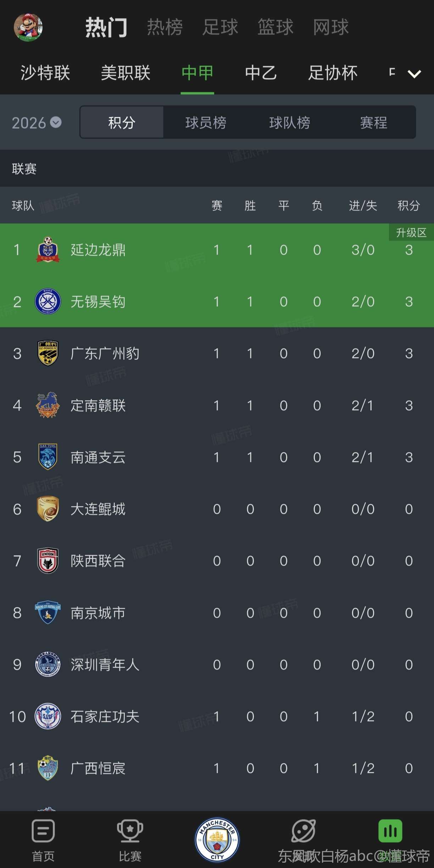
Task: Select the 足协杯 league tab
Action: point(333,73)
